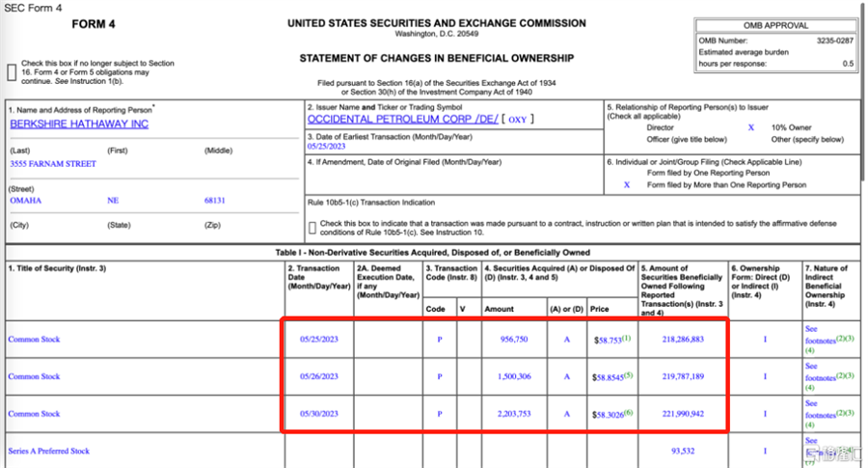Open See footnotes link in the 05/26/2023 row
Viewport: 868px width, 468px height.
(x=821, y=372)
